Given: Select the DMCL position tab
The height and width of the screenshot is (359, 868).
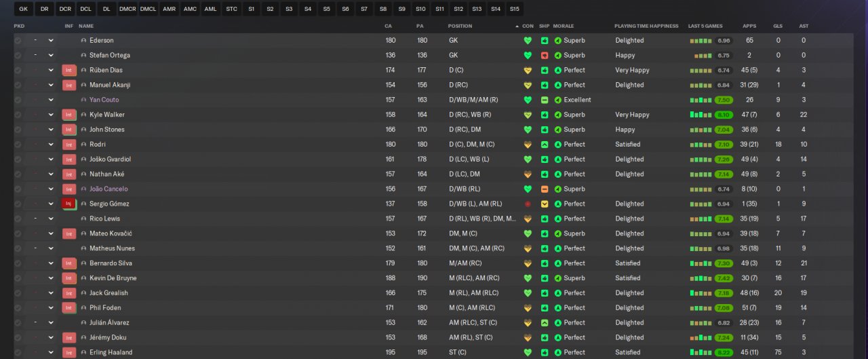Looking at the screenshot, I should coord(148,9).
